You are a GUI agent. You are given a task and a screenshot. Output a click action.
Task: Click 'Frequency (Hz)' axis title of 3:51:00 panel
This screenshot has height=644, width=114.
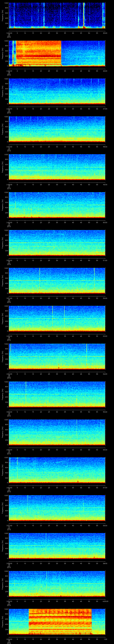(x=3, y=280)
